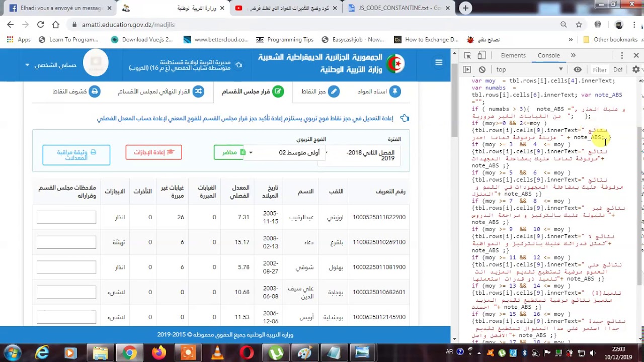The image size is (644, 362).
Task: Click the remarks field for اوزيني row
Action: coord(66,217)
